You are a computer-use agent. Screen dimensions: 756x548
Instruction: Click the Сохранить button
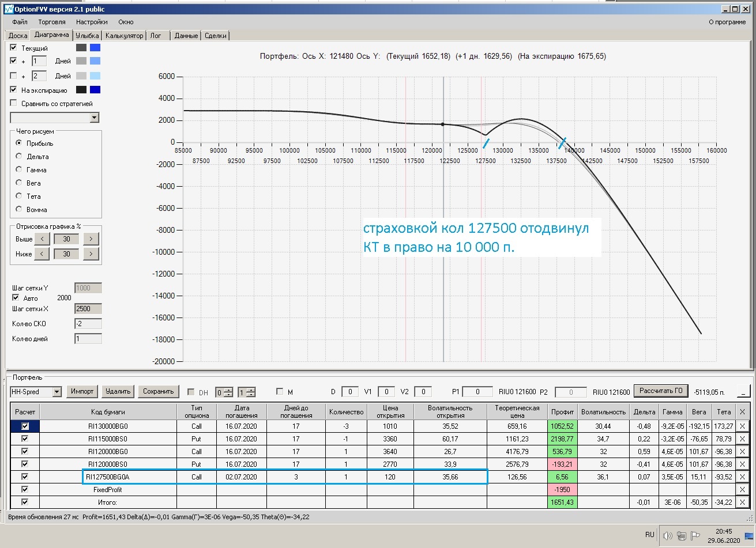(159, 392)
